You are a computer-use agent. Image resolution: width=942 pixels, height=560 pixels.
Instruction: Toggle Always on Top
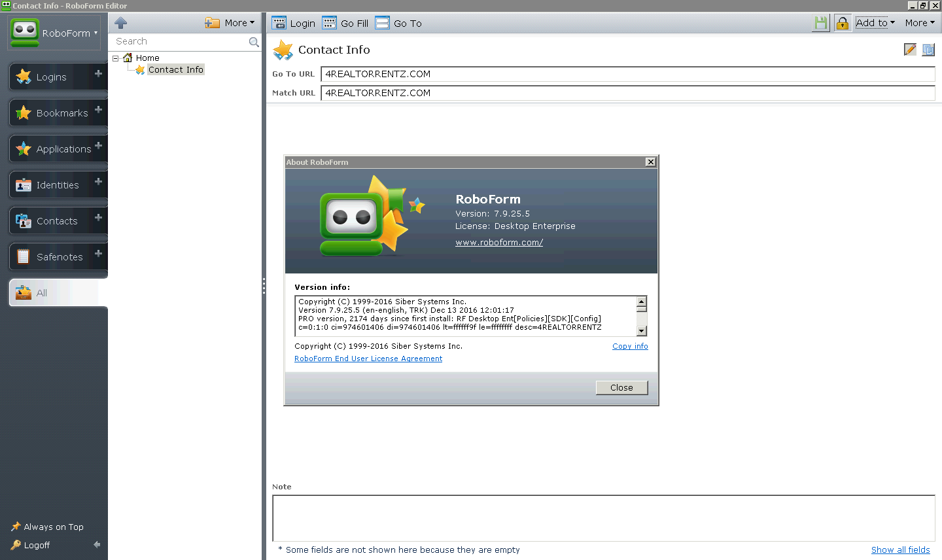[47, 527]
